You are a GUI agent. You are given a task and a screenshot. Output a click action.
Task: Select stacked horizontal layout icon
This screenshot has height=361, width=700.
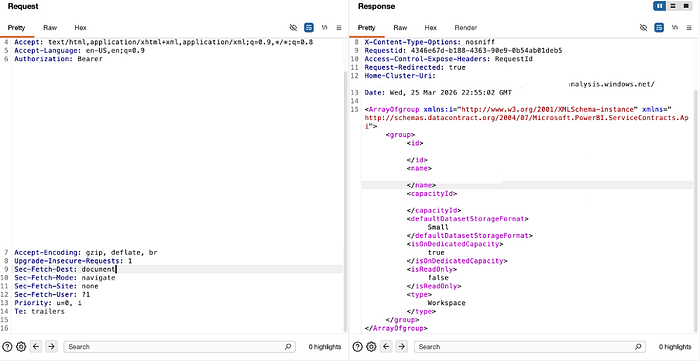click(673, 6)
